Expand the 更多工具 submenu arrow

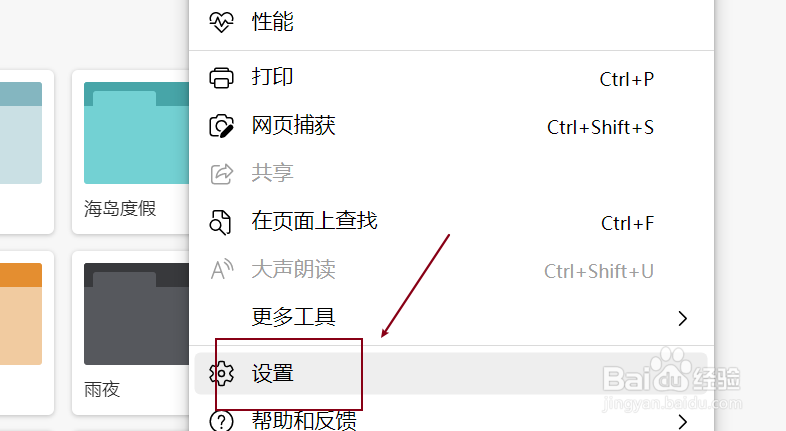[682, 318]
